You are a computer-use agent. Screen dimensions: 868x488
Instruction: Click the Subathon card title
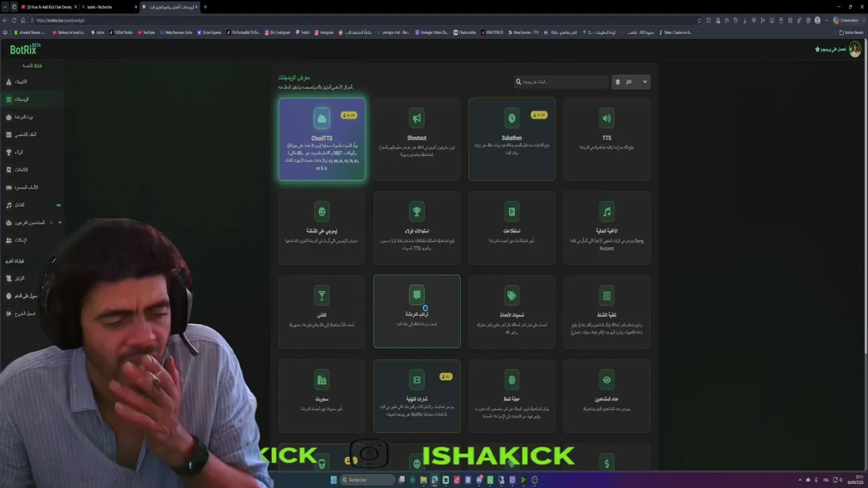tap(512, 138)
